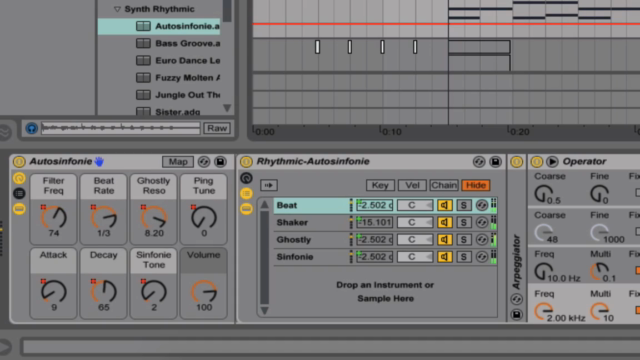Click Beat chain volume field

[x=374, y=205]
